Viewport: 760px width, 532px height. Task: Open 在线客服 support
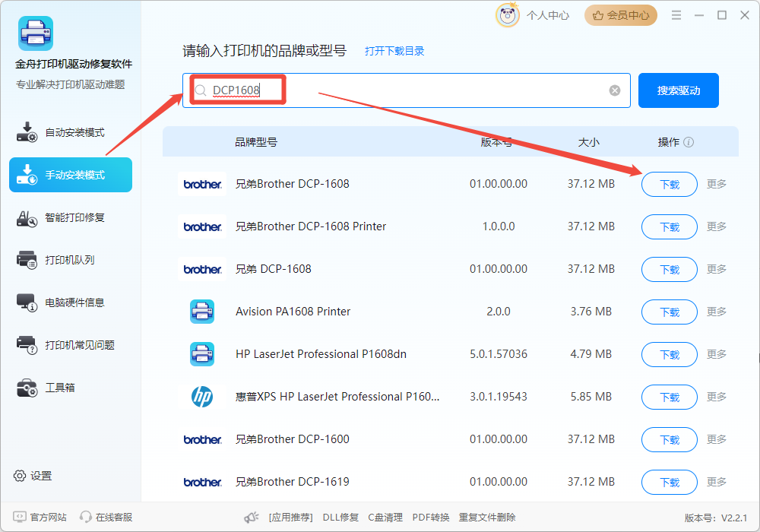pos(106,518)
